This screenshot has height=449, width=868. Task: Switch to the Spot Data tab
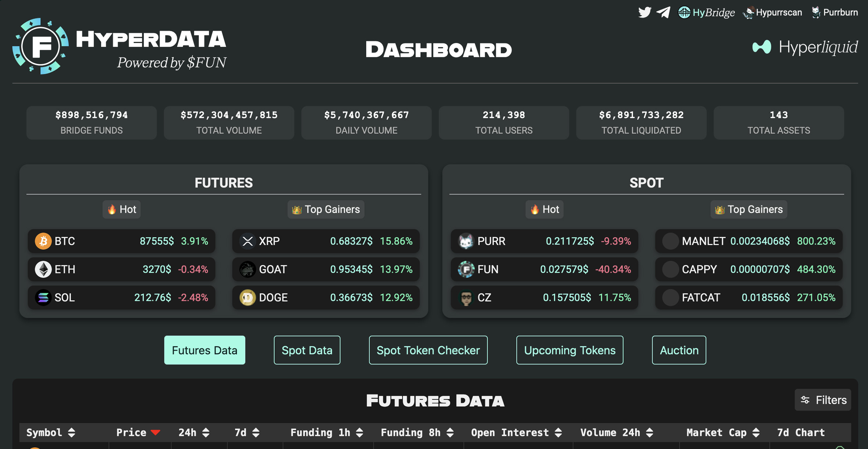307,350
